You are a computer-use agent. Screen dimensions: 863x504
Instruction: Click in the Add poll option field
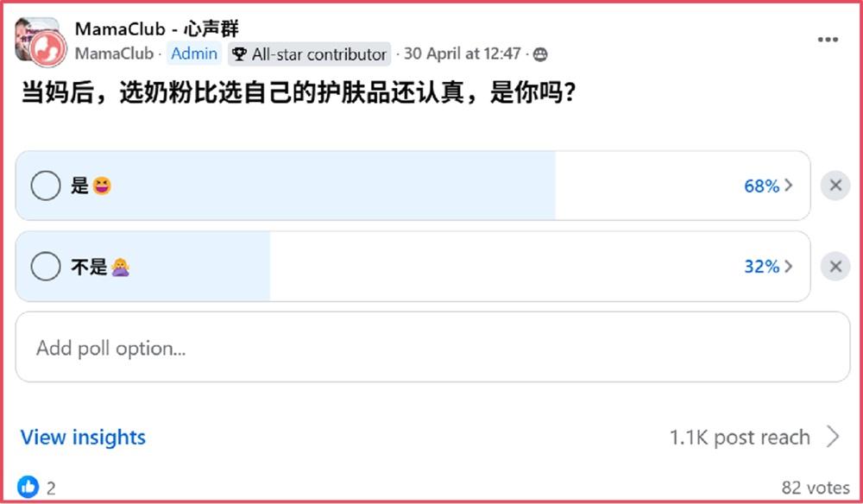[432, 347]
